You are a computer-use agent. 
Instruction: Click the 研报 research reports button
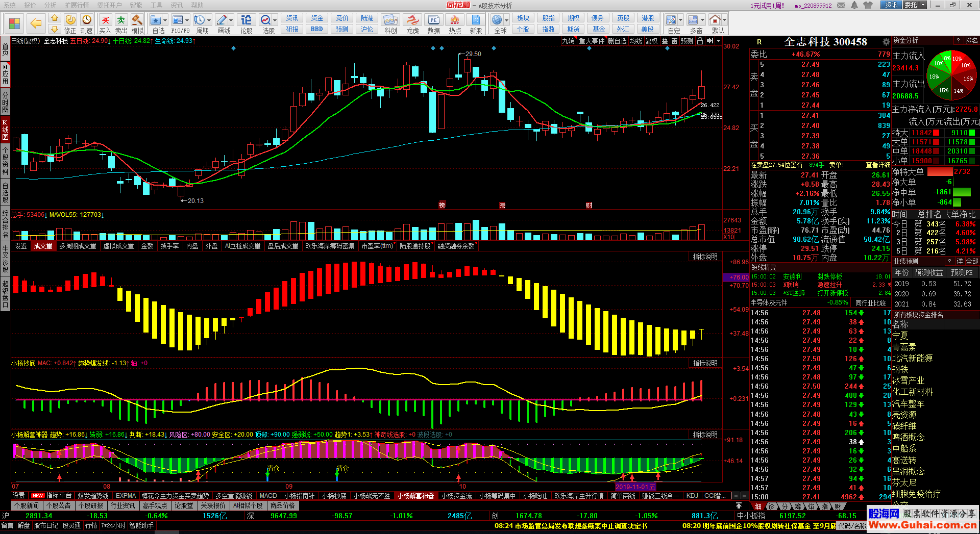coord(292,30)
